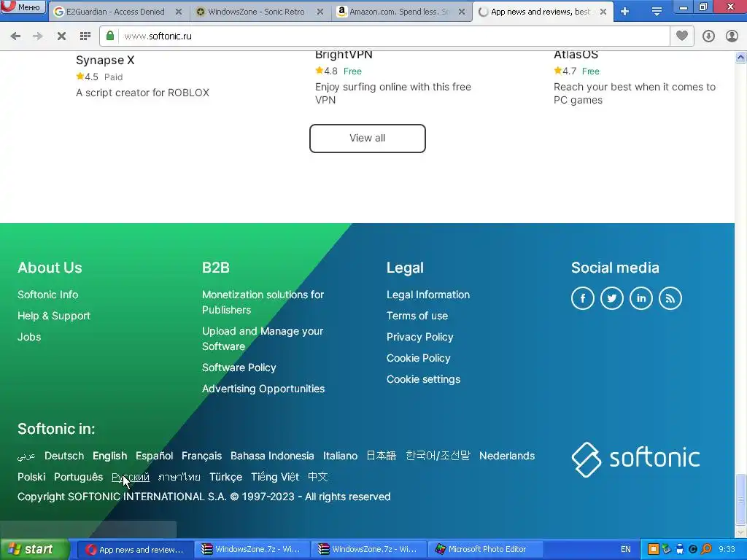This screenshot has width=747, height=560.
Task: Open the user account icon
Action: coord(732,36)
